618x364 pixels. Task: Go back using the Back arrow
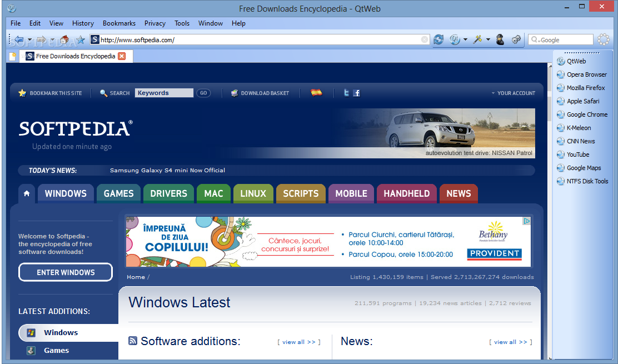click(18, 39)
